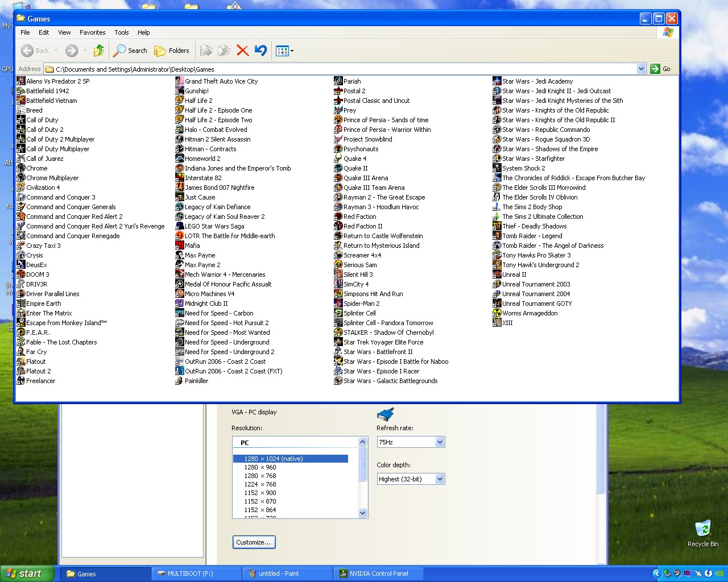Click the Delete red X toolbar icon
The width and height of the screenshot is (728, 582).
pos(242,51)
